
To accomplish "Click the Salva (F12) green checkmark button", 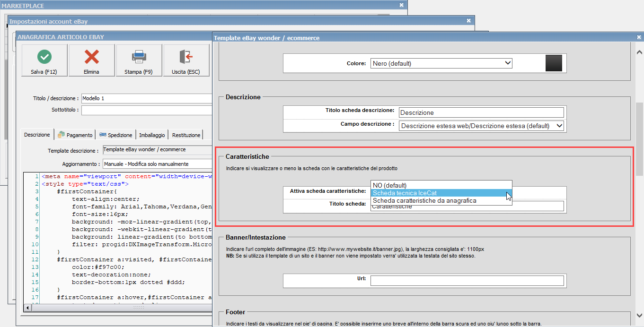I will [x=44, y=60].
